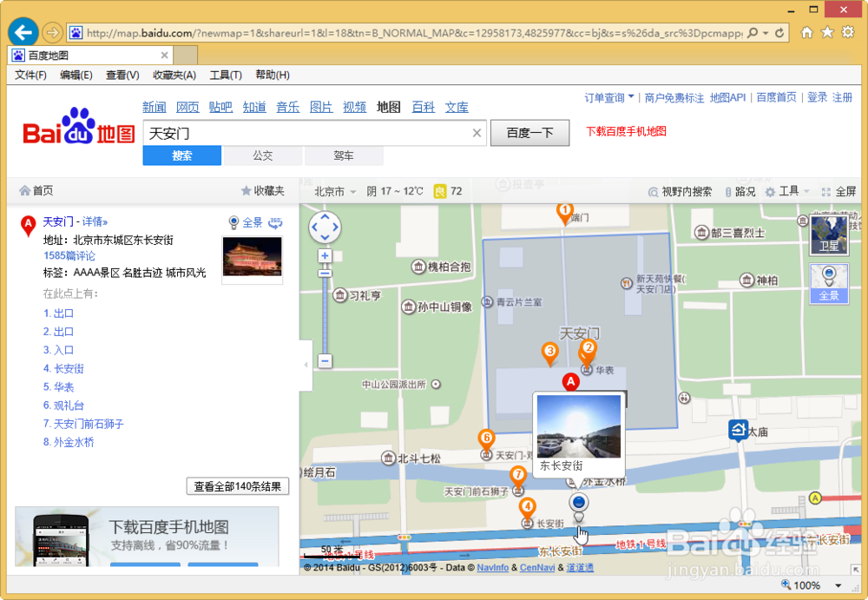Open 下载百度手机地图 red link
This screenshot has height=600, width=868.
click(x=626, y=131)
